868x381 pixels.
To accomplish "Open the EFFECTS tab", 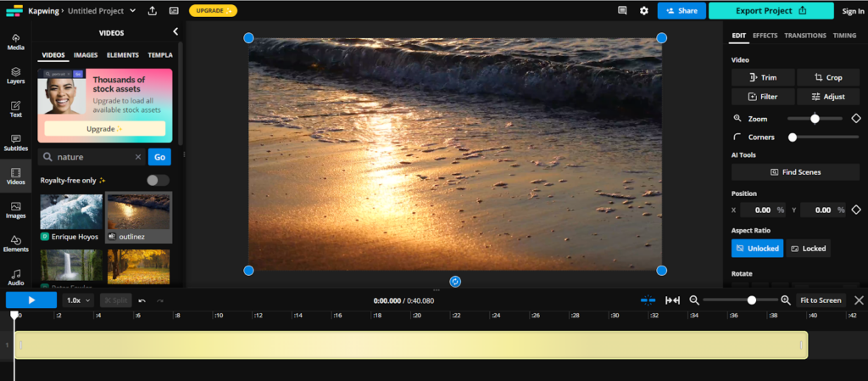I will pos(765,36).
